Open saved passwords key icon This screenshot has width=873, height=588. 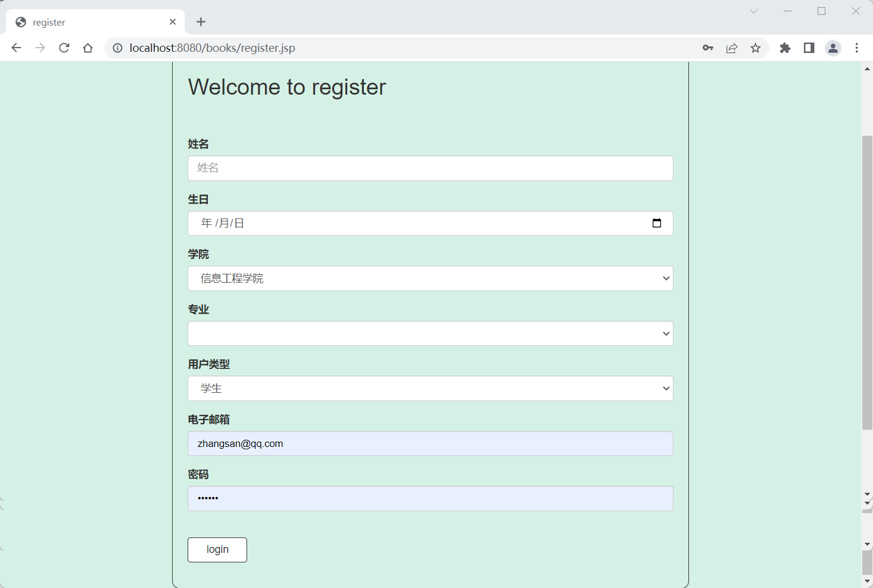tap(708, 48)
